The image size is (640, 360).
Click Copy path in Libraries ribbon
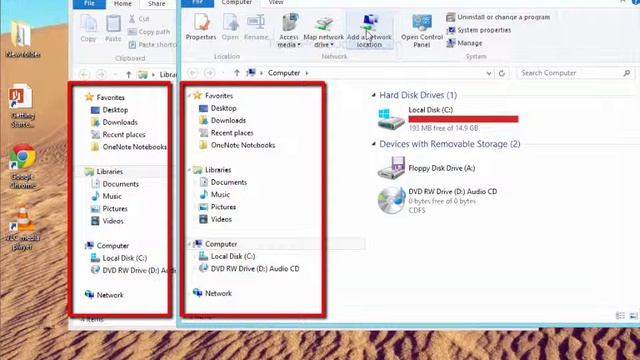point(149,32)
